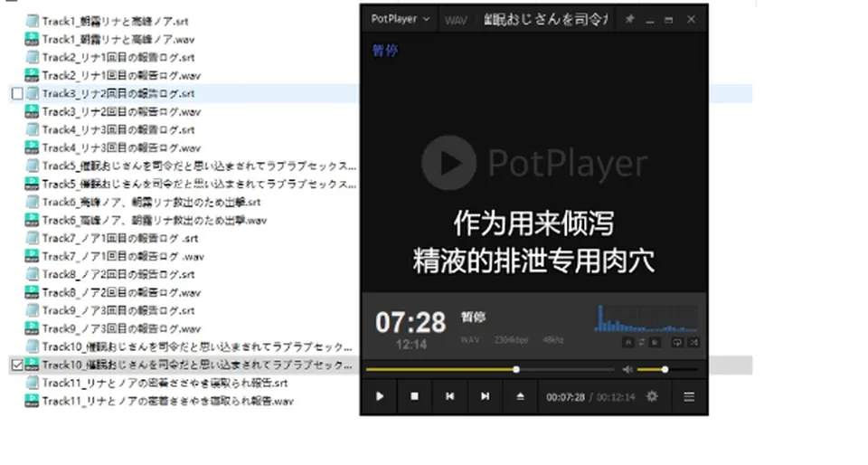Screen dimensions: 868x465
Task: Stop playback with the square stop button
Action: (x=414, y=396)
